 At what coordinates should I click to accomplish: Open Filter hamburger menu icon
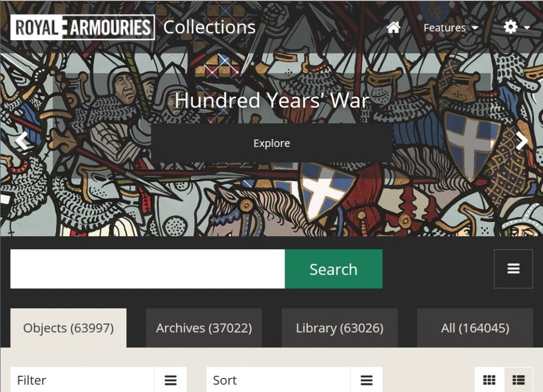tap(171, 380)
